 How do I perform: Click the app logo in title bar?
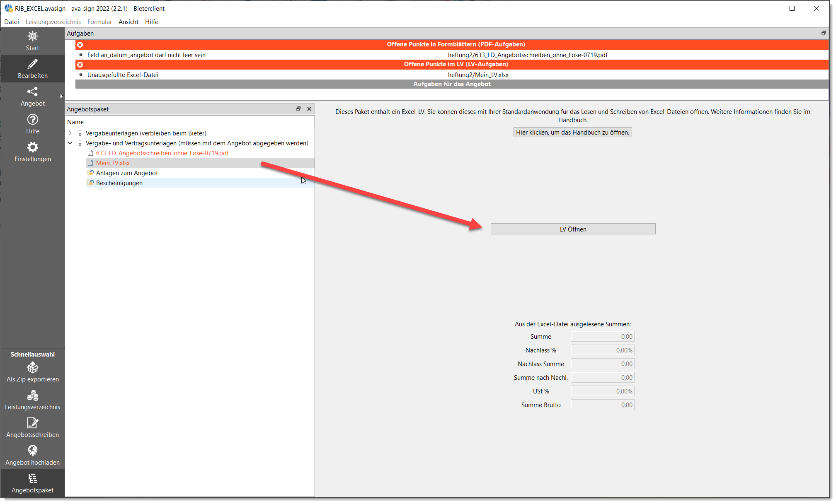(8, 8)
